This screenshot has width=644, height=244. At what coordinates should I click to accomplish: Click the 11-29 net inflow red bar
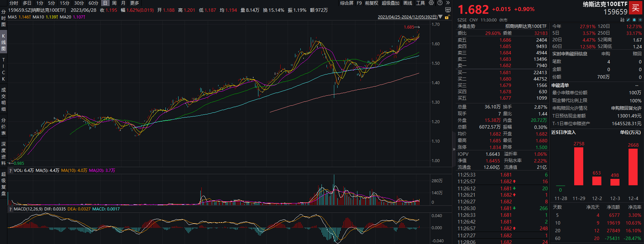(579, 166)
